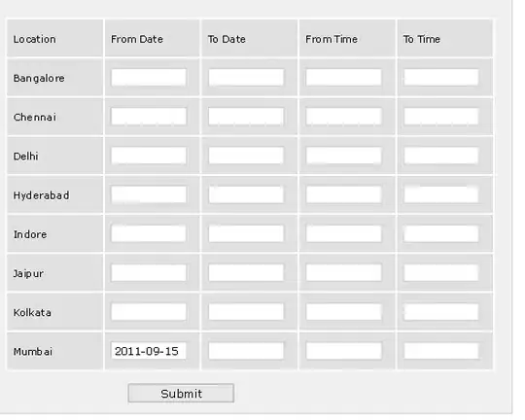
Task: Focus the Mumbai To Time input
Action: point(441,351)
